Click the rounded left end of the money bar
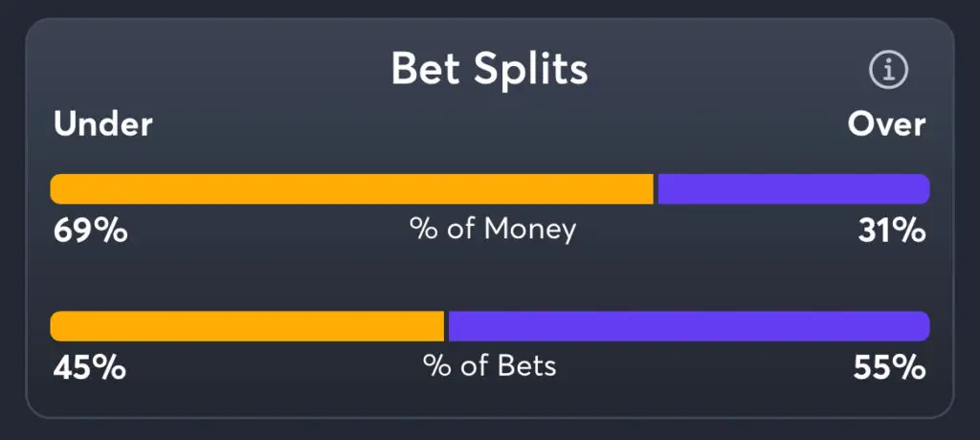The width and height of the screenshot is (980, 440). (x=56, y=189)
